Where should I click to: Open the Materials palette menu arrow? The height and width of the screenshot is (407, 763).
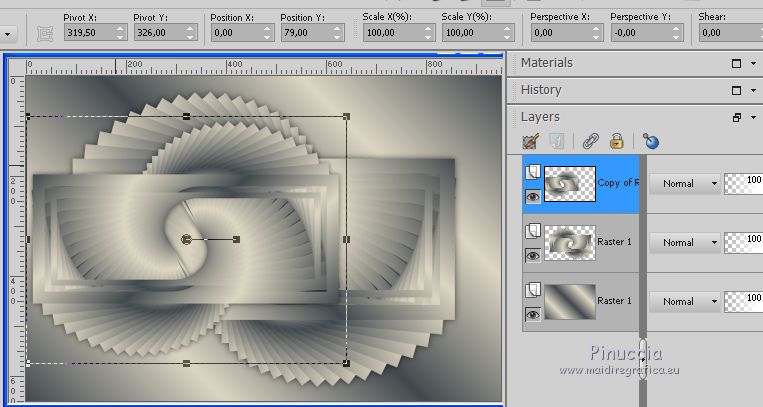753,63
